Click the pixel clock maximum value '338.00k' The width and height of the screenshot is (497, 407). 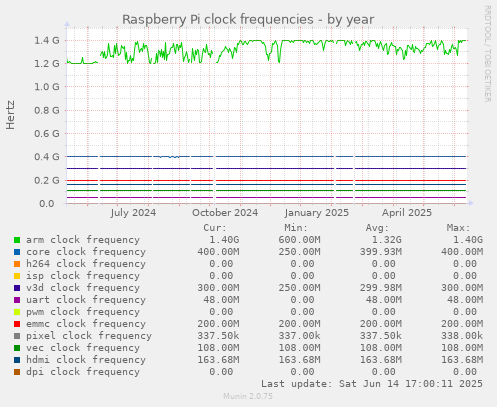pos(462,336)
